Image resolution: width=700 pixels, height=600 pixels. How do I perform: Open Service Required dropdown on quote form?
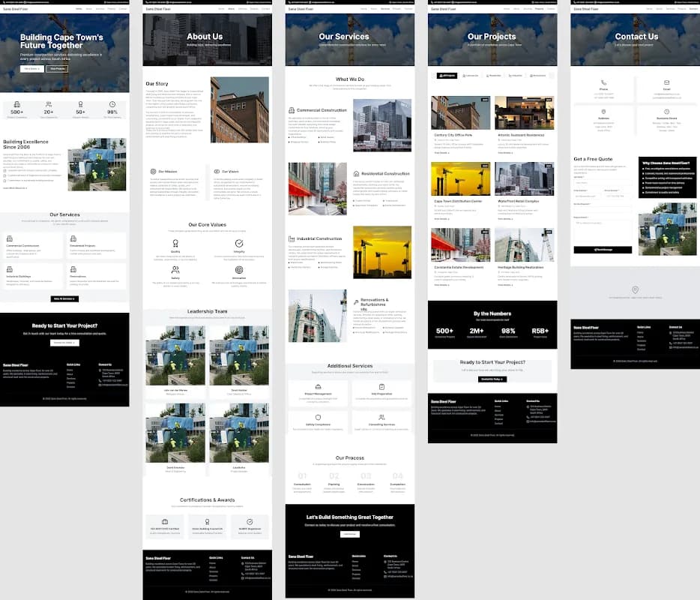[603, 209]
